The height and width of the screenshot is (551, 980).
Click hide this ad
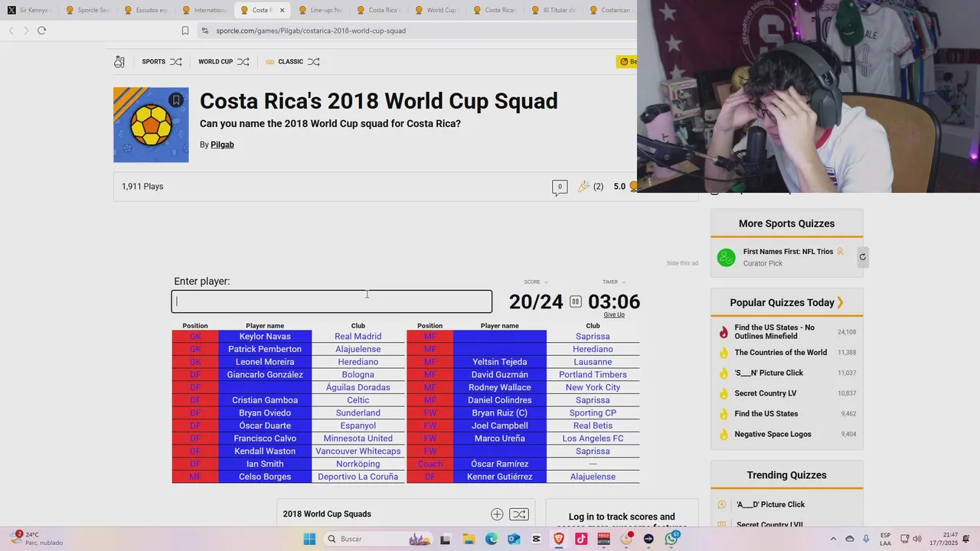[682, 263]
